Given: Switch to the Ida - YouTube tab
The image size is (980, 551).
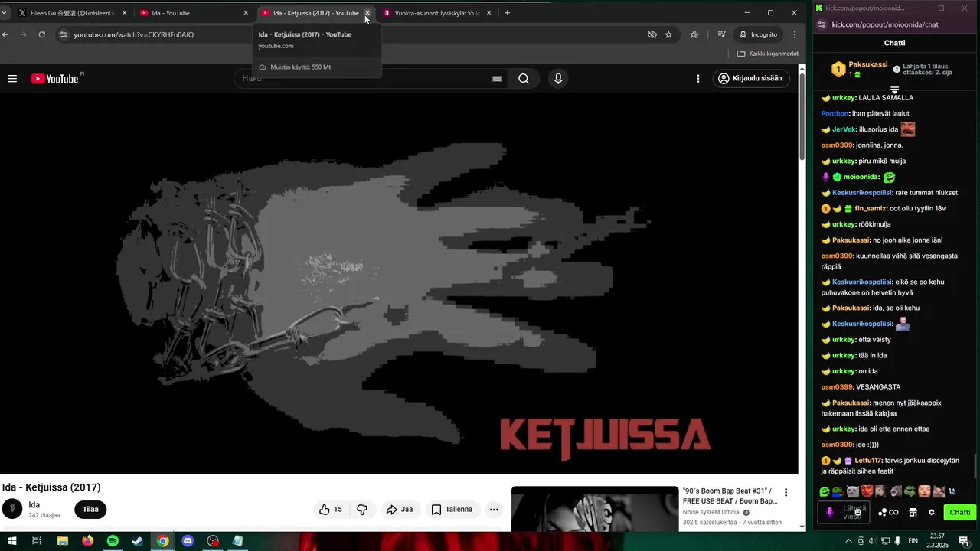Looking at the screenshot, I should point(195,13).
